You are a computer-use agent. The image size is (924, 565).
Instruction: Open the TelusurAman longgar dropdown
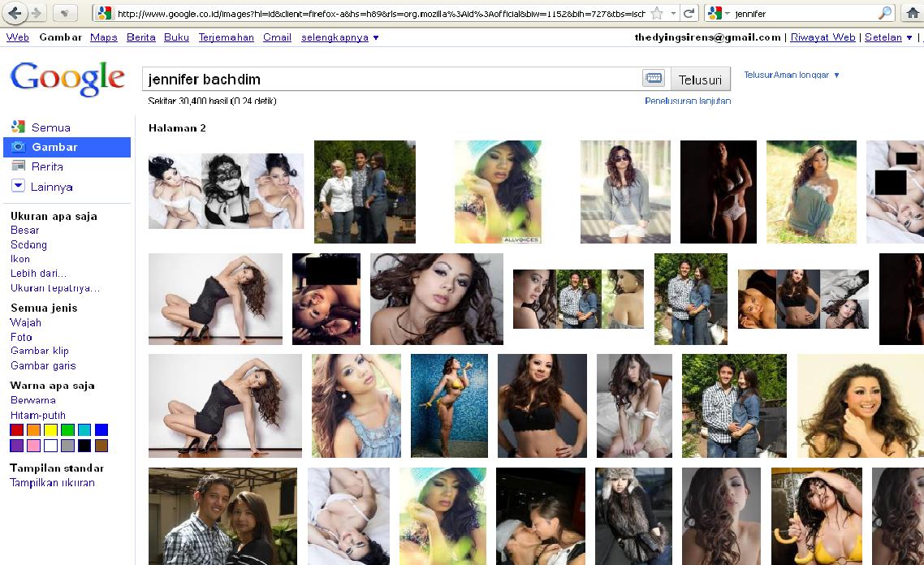(792, 75)
